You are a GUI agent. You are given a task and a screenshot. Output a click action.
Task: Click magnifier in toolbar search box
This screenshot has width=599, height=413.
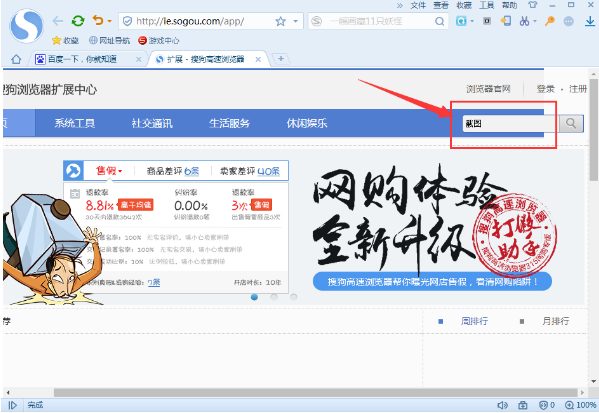coord(440,21)
